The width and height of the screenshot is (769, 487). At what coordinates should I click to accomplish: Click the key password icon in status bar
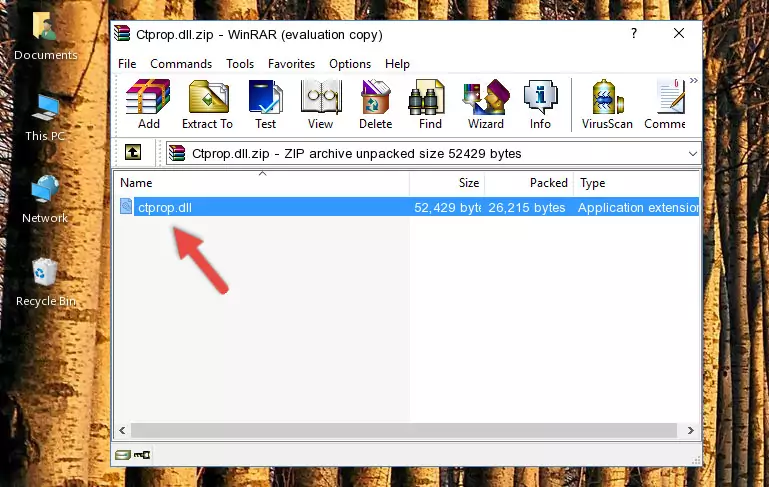[x=142, y=455]
